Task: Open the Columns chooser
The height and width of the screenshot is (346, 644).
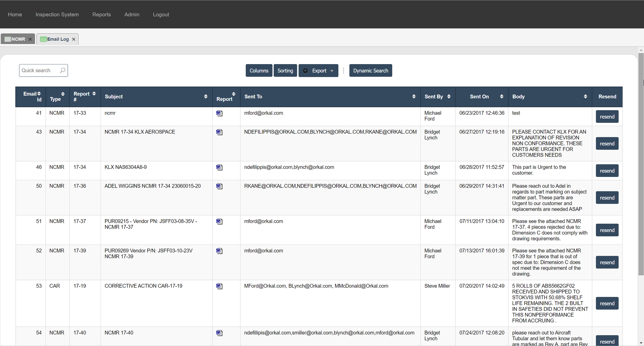Action: [259, 71]
